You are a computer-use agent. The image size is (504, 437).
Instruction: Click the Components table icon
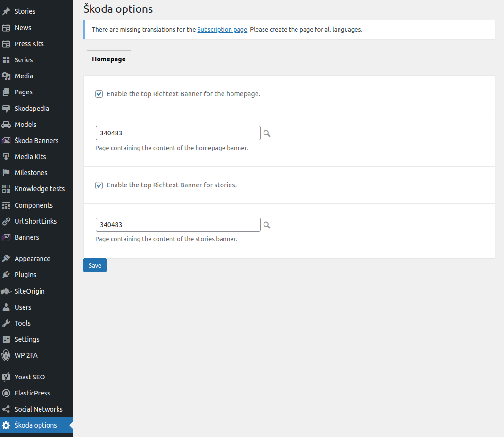[6, 205]
